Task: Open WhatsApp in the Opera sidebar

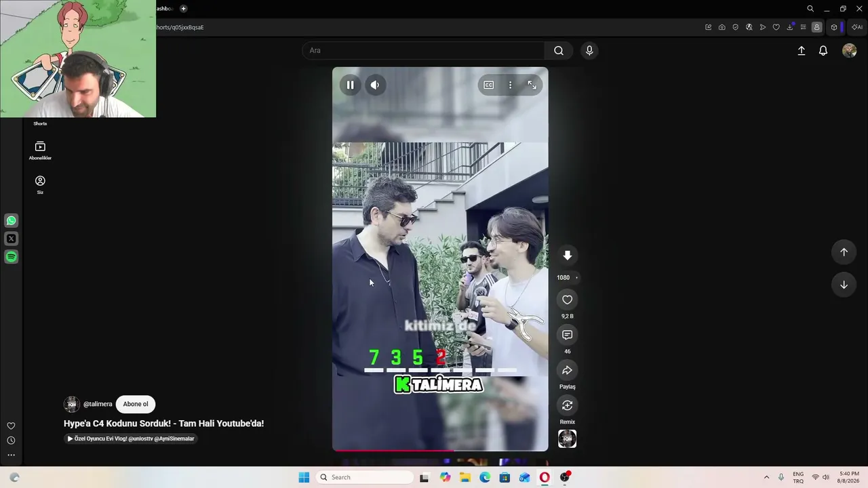Action: click(11, 220)
